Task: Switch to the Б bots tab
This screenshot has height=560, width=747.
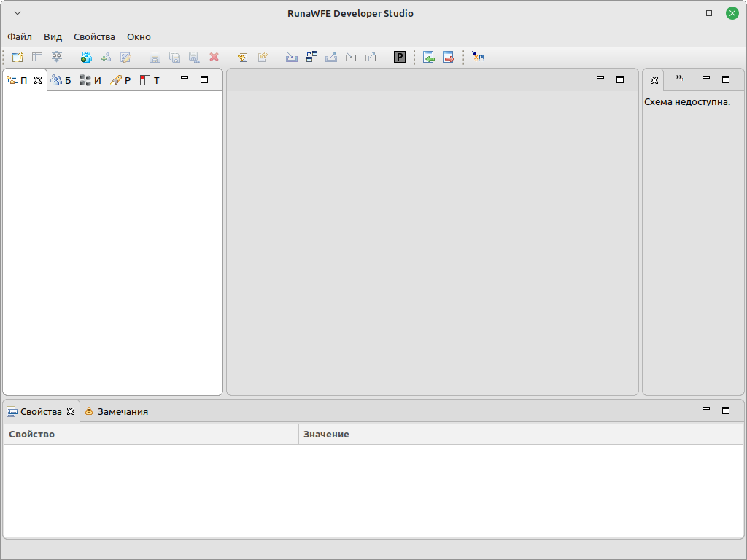Action: (61, 80)
